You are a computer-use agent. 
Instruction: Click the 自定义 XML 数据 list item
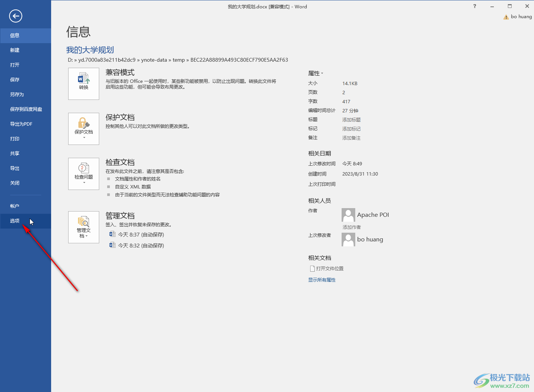pos(133,187)
